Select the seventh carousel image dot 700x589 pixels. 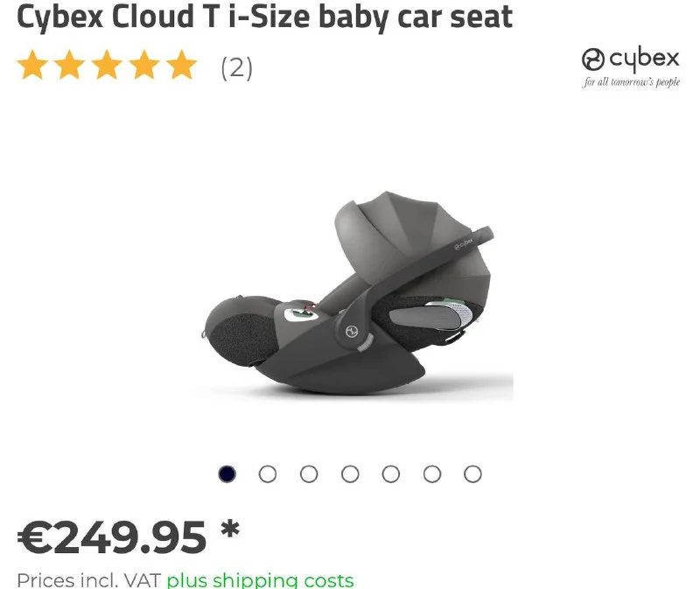pyautogui.click(x=472, y=473)
